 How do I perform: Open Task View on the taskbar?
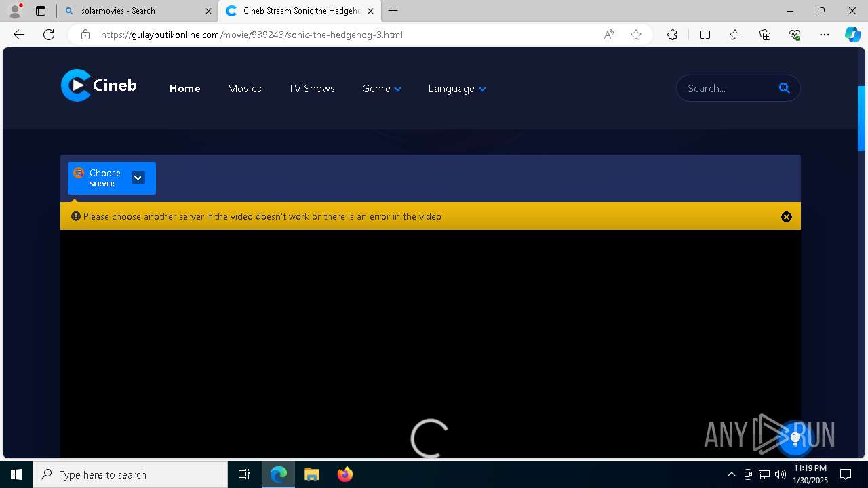244,474
